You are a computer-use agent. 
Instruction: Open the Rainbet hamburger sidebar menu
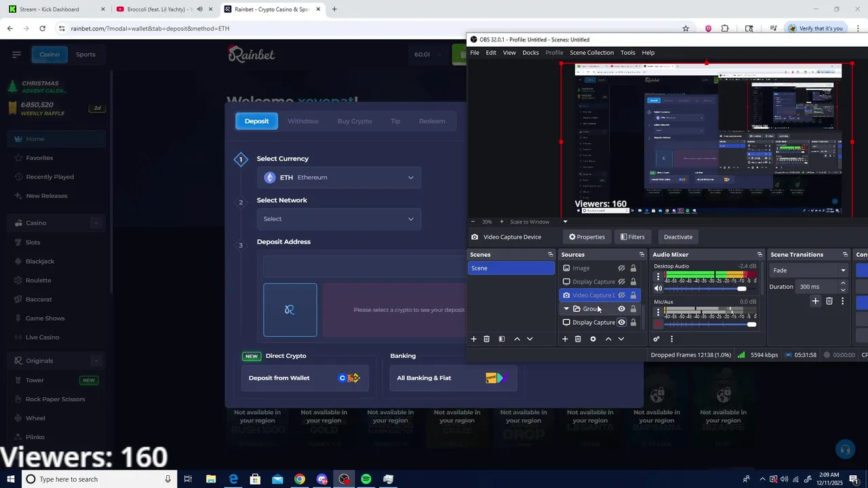[x=16, y=54]
